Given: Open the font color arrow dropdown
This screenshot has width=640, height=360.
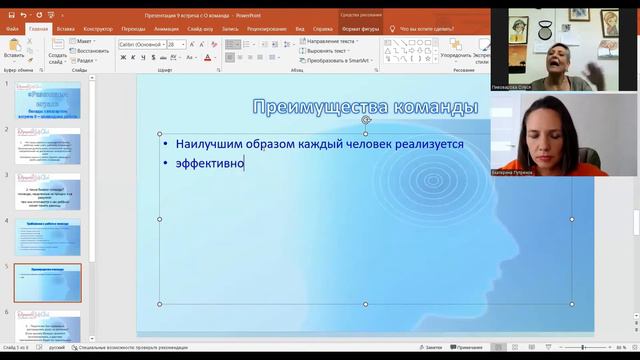Looking at the screenshot, I should click(x=215, y=58).
